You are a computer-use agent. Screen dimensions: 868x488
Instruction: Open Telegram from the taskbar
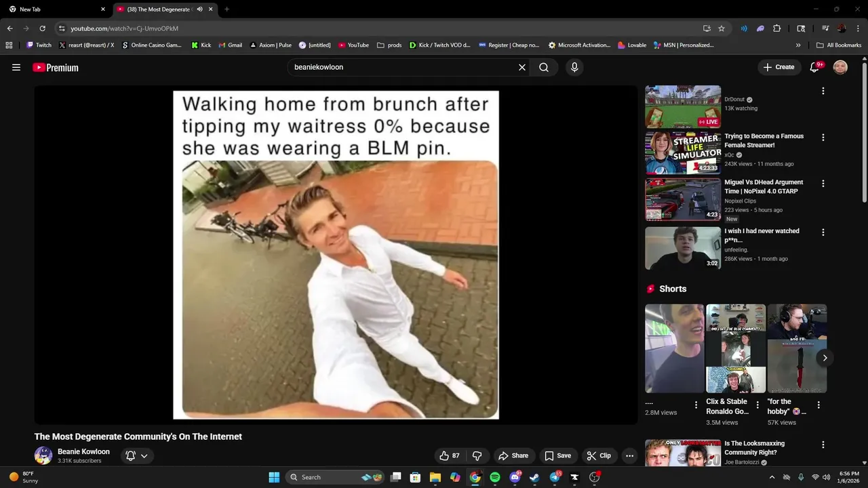[x=555, y=477]
